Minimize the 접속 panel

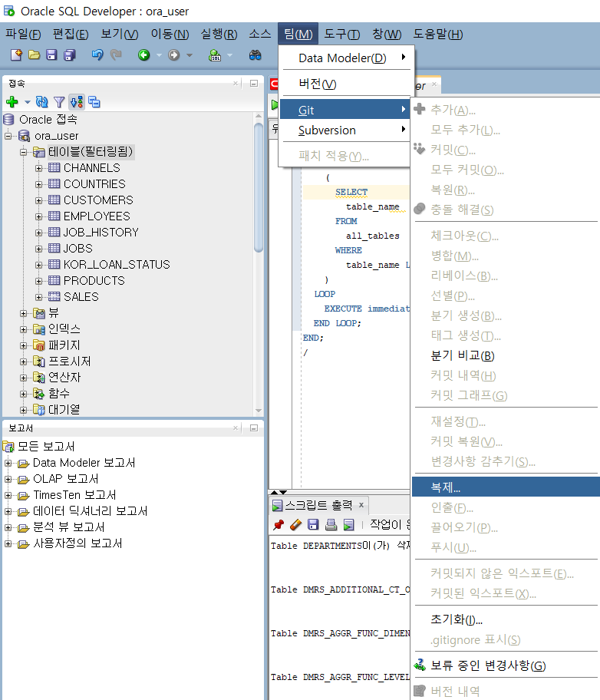tap(254, 84)
